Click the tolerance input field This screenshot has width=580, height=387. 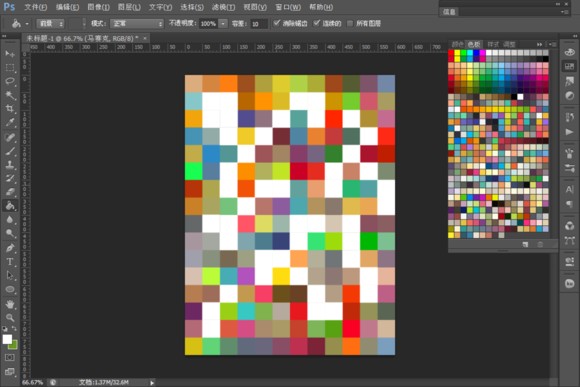pos(259,24)
